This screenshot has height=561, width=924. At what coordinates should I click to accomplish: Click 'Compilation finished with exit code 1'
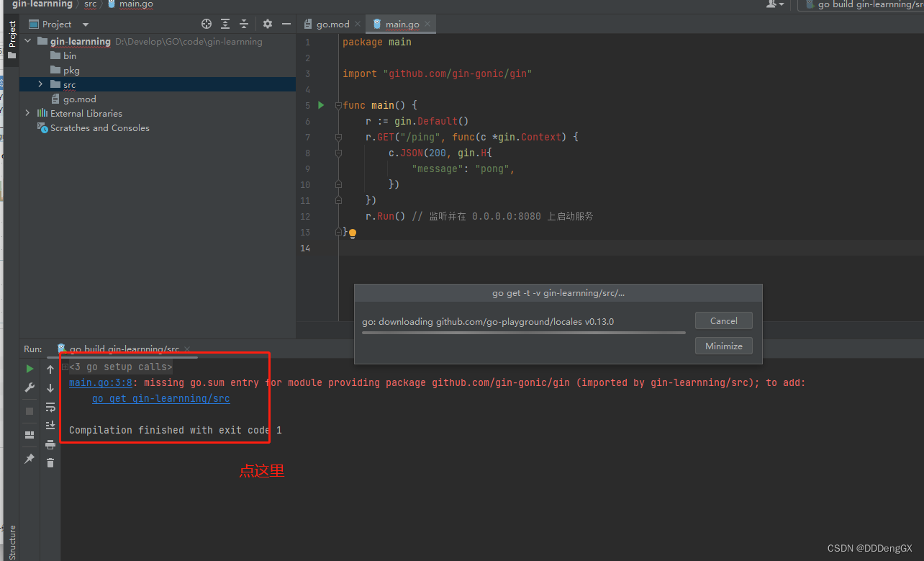[176, 430]
